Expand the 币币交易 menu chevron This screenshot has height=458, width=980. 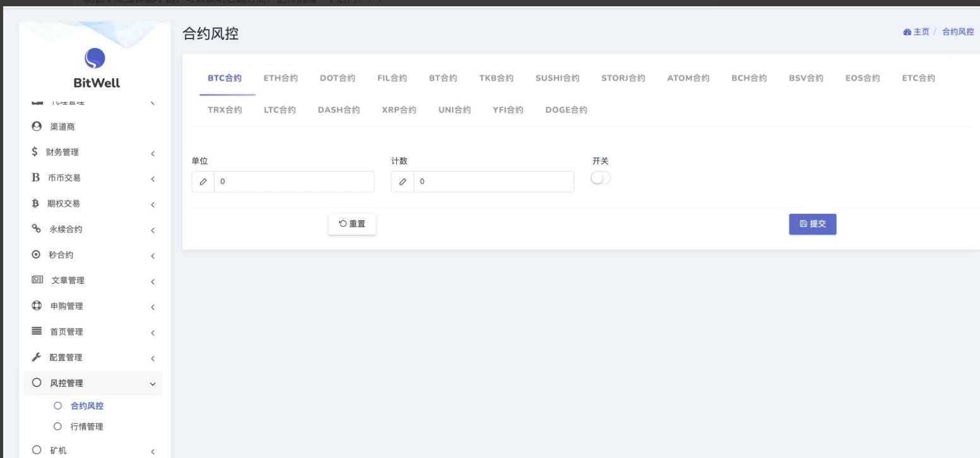(x=153, y=179)
